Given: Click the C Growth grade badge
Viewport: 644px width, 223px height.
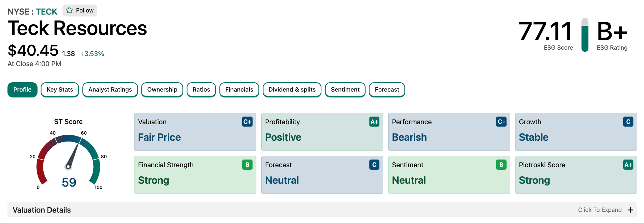Looking at the screenshot, I should [628, 122].
